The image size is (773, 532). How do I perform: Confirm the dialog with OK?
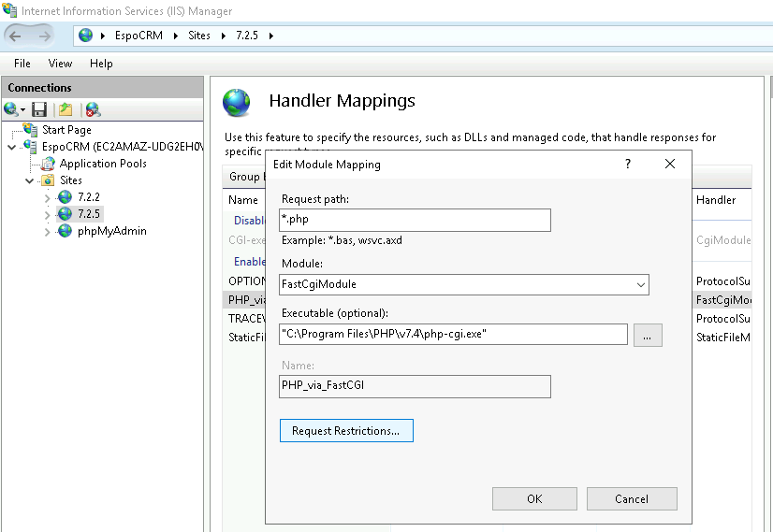534,499
